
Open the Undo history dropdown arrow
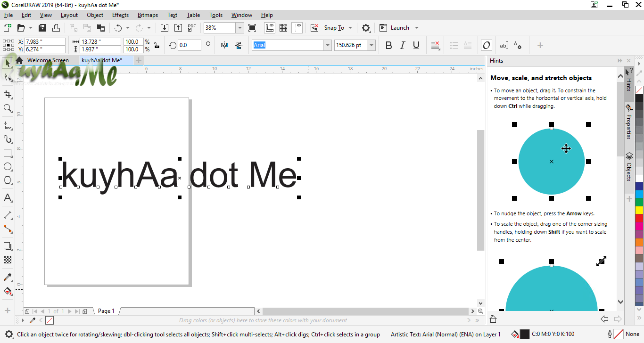tap(127, 28)
